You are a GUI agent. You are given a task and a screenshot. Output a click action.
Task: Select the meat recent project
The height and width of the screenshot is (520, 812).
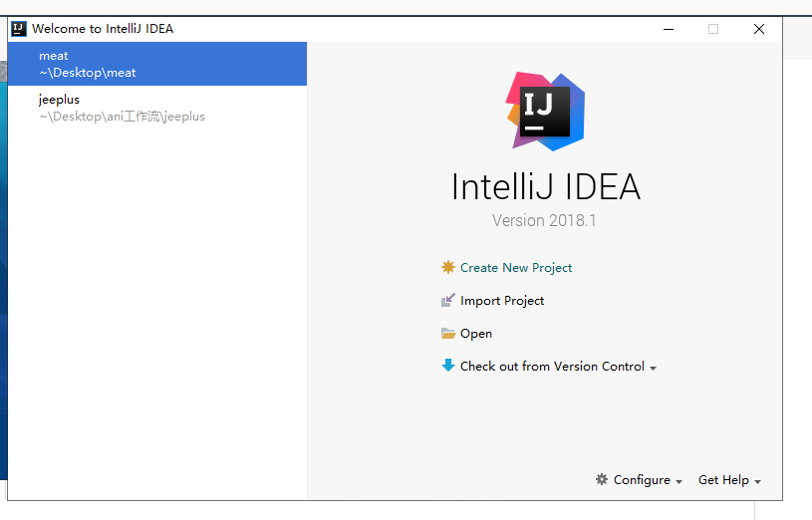(x=156, y=64)
